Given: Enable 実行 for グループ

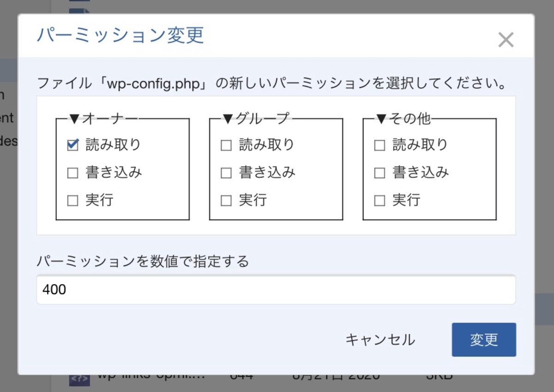Looking at the screenshot, I should 226,201.
